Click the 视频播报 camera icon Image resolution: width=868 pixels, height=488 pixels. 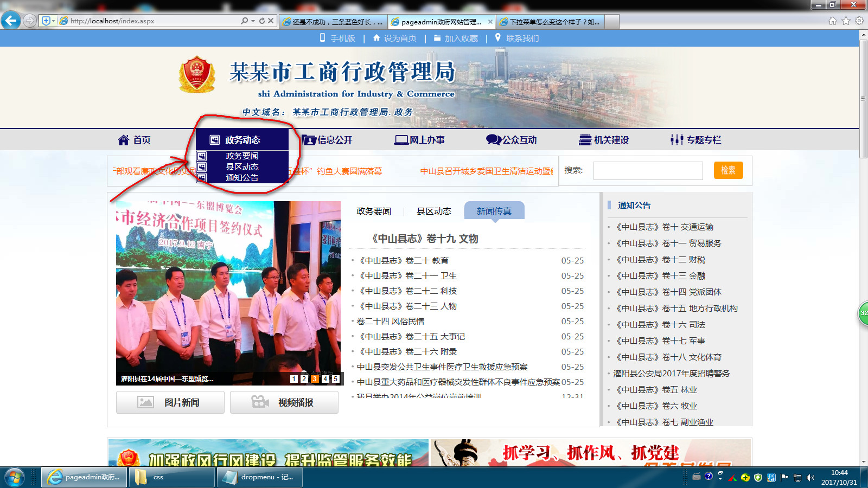coord(260,402)
